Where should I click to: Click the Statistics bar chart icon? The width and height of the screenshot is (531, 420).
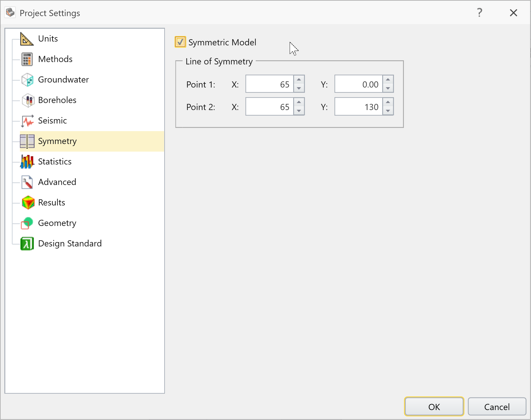(x=27, y=162)
